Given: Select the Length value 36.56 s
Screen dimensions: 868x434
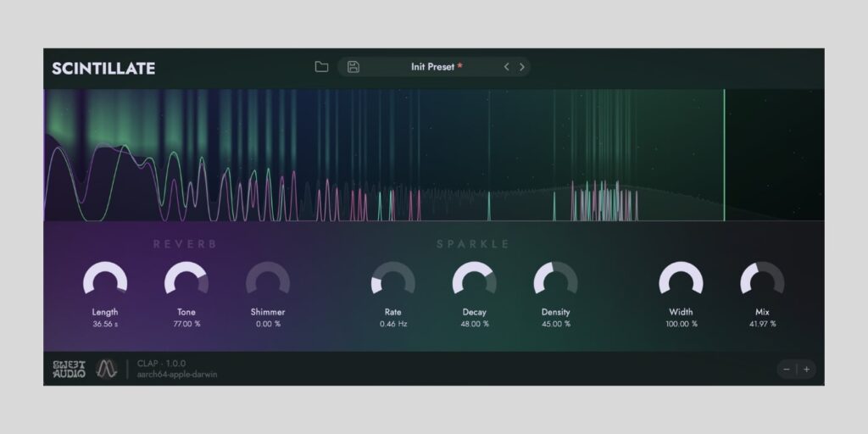Looking at the screenshot, I should 105,324.
